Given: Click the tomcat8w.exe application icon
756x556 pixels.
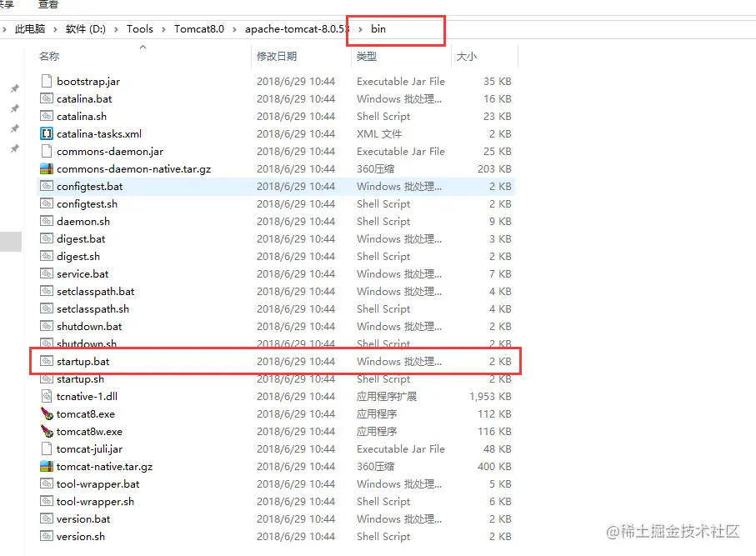Looking at the screenshot, I should [47, 431].
